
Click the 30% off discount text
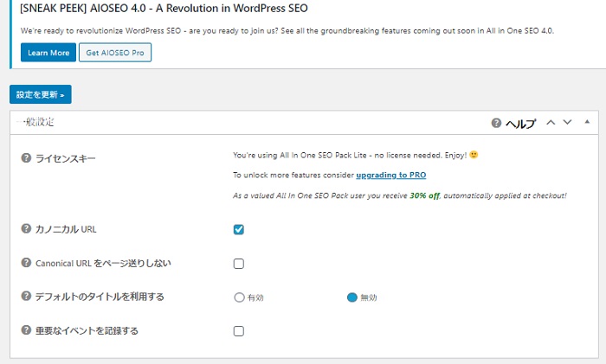pyautogui.click(x=425, y=195)
